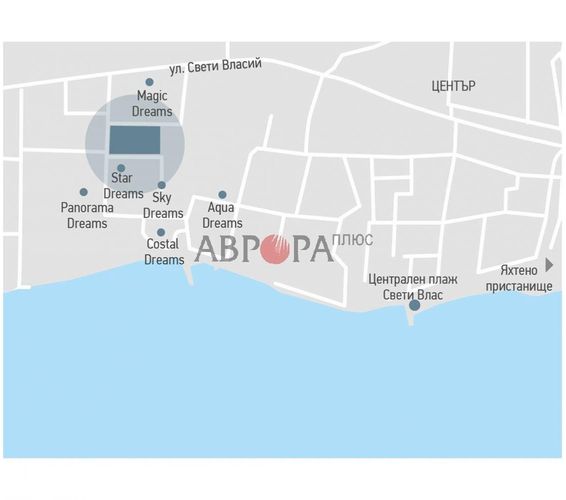The height and width of the screenshot is (500, 566).
Task: Click the Star Dreams map marker dot
Action: coord(121,168)
